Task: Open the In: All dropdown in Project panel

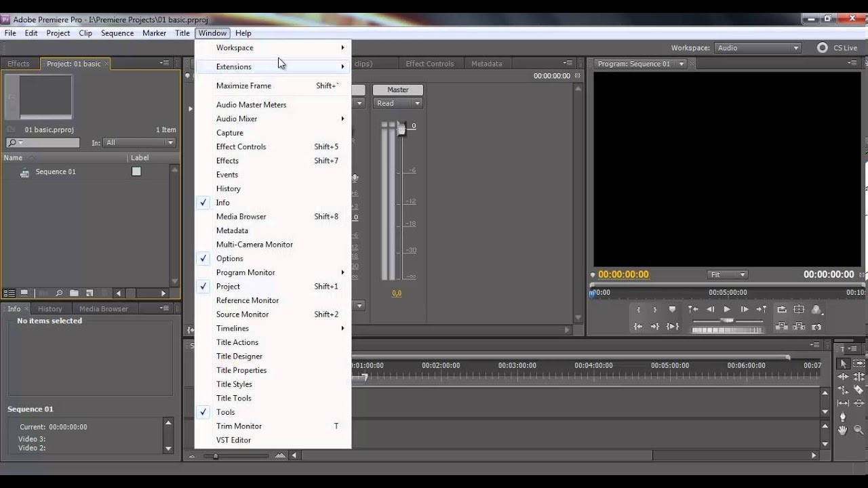Action: tap(138, 142)
